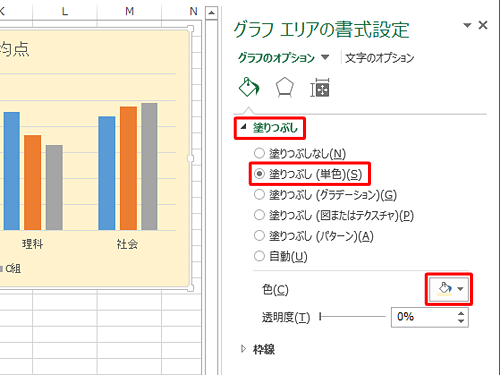Open the task pane options arrow

pos(467,25)
